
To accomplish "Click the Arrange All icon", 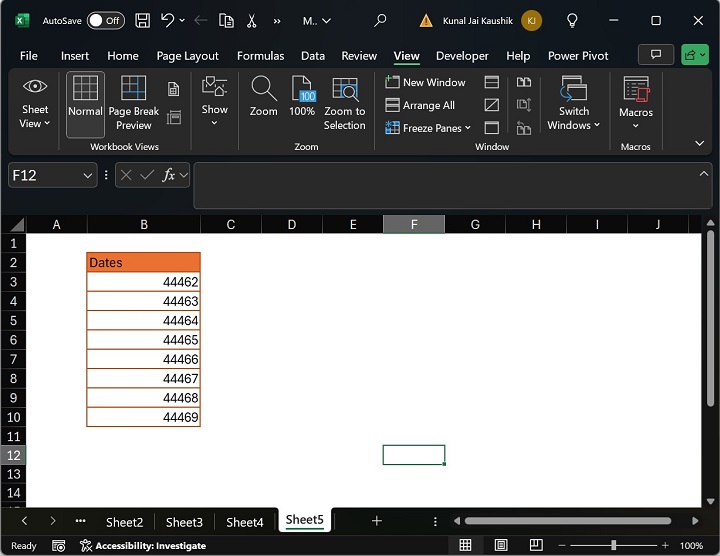I will coord(420,105).
